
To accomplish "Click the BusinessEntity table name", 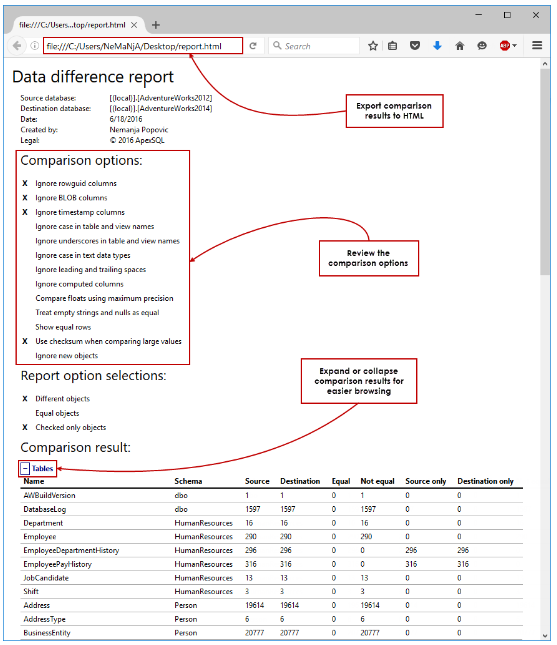I will pyautogui.click(x=47, y=633).
